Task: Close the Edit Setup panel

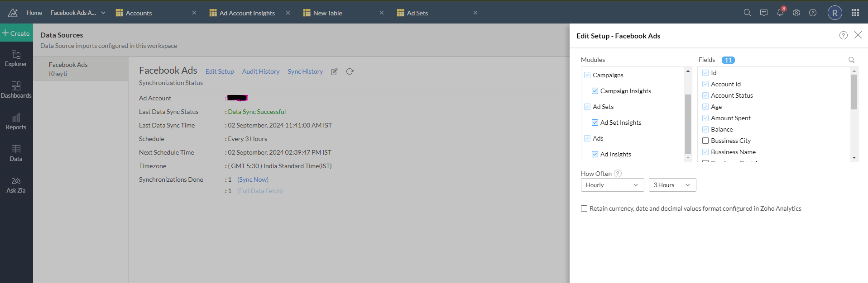Action: coord(858,35)
